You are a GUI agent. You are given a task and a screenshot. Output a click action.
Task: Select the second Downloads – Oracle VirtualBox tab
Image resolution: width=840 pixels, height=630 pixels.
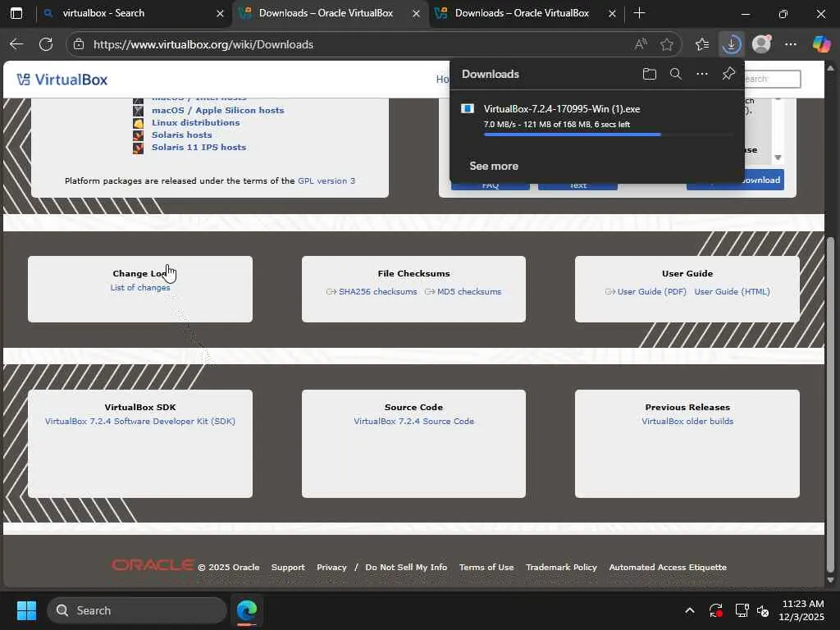click(526, 13)
